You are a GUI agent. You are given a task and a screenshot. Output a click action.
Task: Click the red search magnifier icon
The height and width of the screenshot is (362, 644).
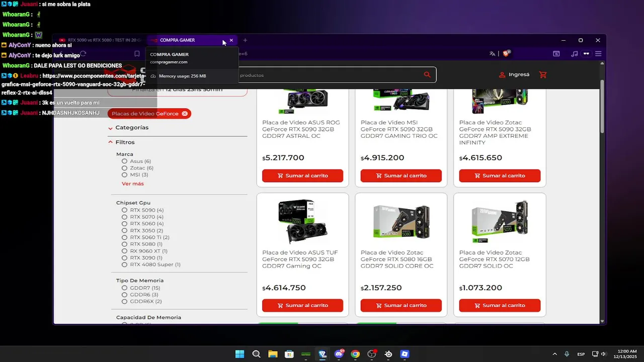427,75
